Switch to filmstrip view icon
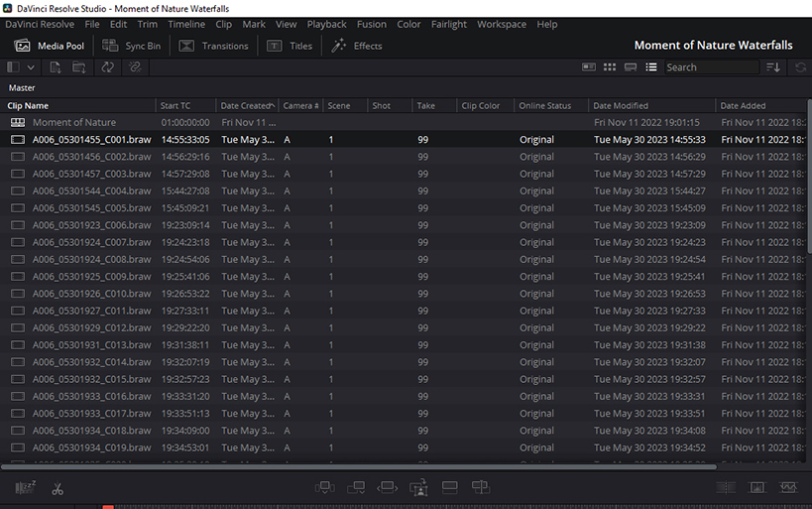 (x=631, y=67)
